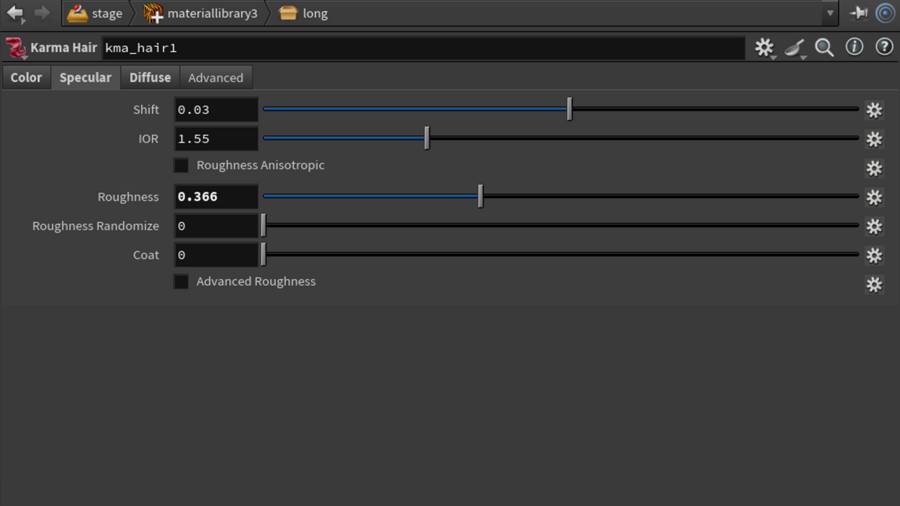Adjust the Coat slider handle

pos(263,254)
